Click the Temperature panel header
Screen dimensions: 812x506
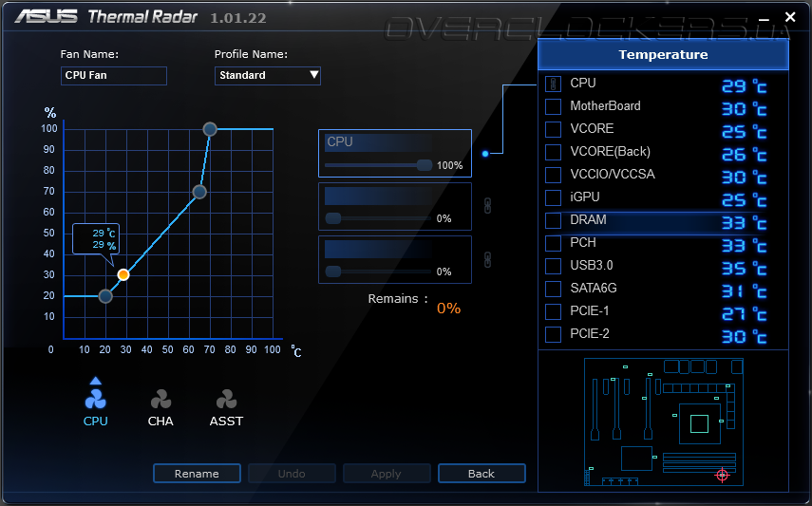664,54
